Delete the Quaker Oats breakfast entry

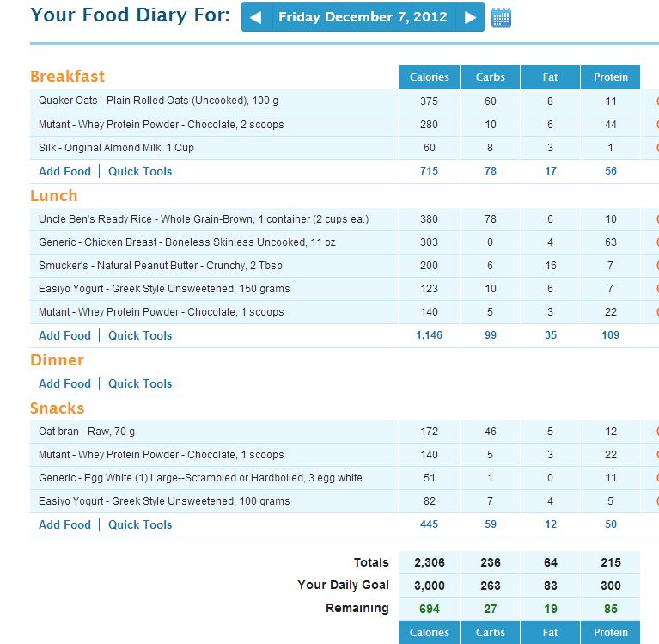click(x=655, y=101)
